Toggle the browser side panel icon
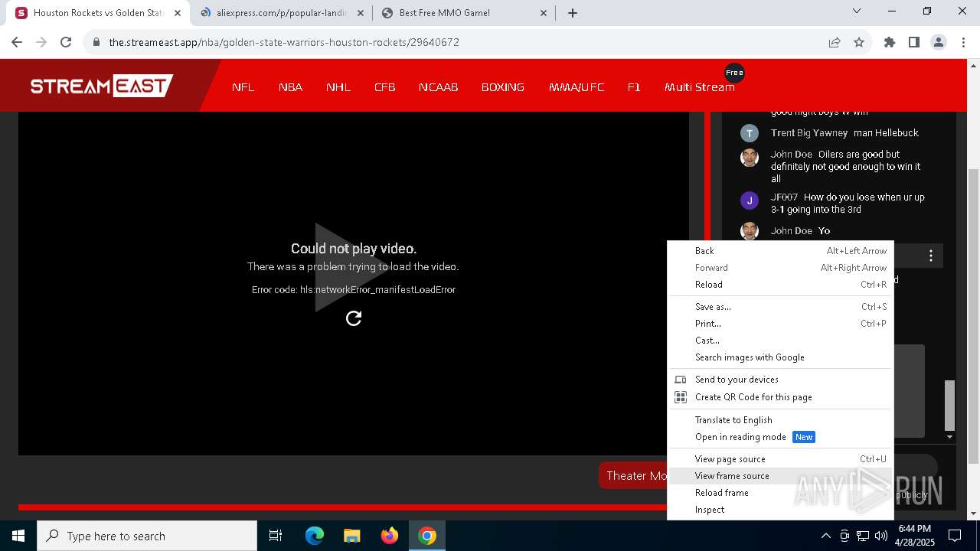The height and width of the screenshot is (551, 980). point(914,42)
